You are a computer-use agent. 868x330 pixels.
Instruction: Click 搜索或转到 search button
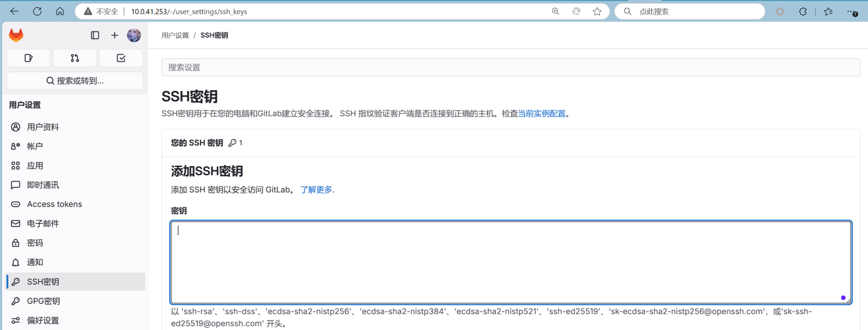(75, 81)
